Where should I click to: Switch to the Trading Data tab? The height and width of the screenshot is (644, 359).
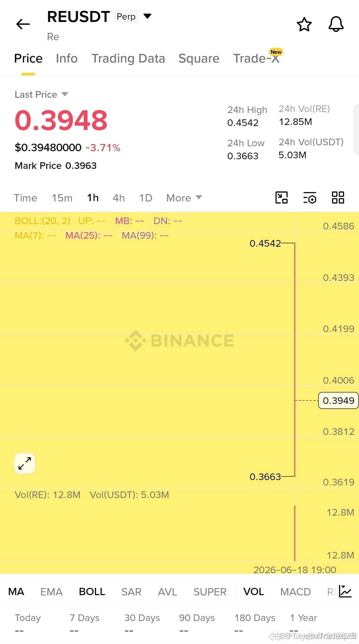pos(128,59)
